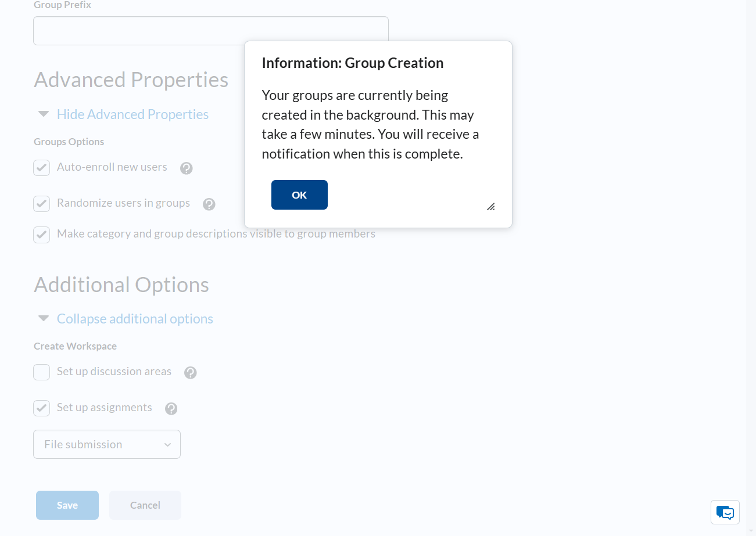Toggle Auto-enroll new users checkbox
This screenshot has height=536, width=756.
pyautogui.click(x=41, y=168)
